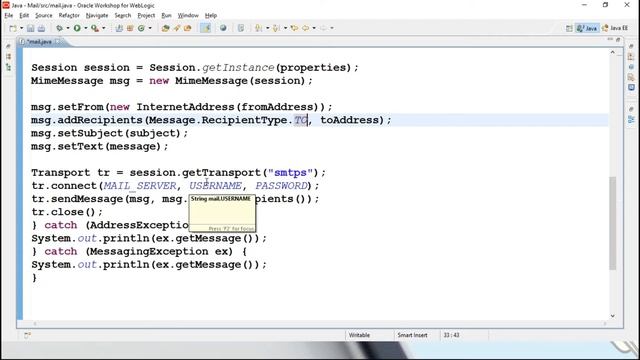Open the File menu

(x=9, y=16)
